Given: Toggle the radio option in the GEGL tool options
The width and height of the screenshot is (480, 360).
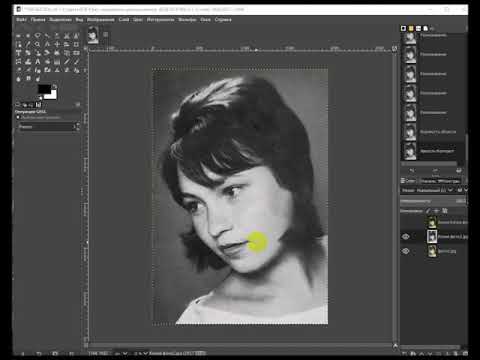Looking at the screenshot, I should pos(18,117).
